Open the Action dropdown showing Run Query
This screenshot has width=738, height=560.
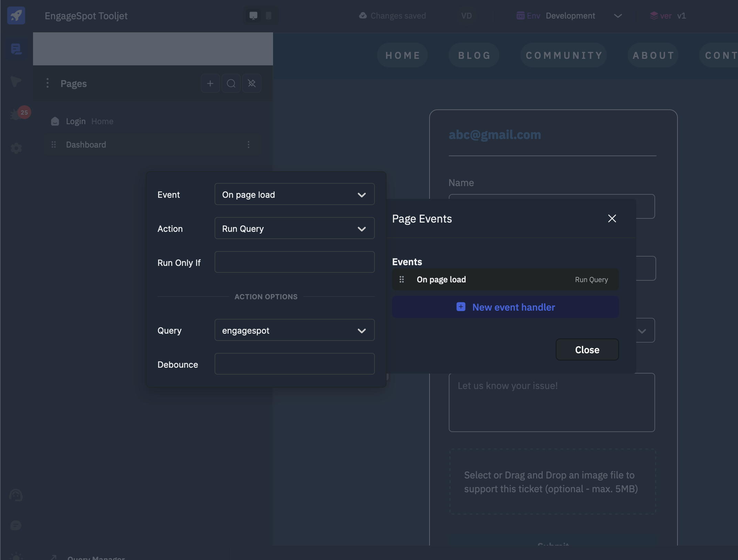(x=294, y=228)
